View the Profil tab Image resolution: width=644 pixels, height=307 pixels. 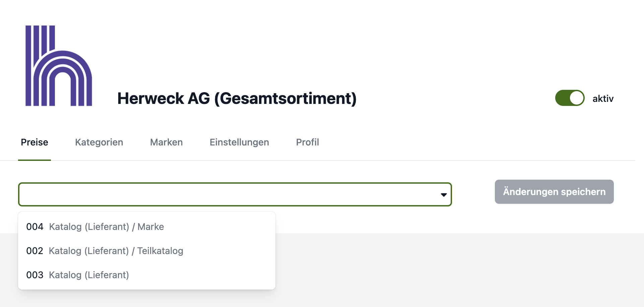point(307,142)
